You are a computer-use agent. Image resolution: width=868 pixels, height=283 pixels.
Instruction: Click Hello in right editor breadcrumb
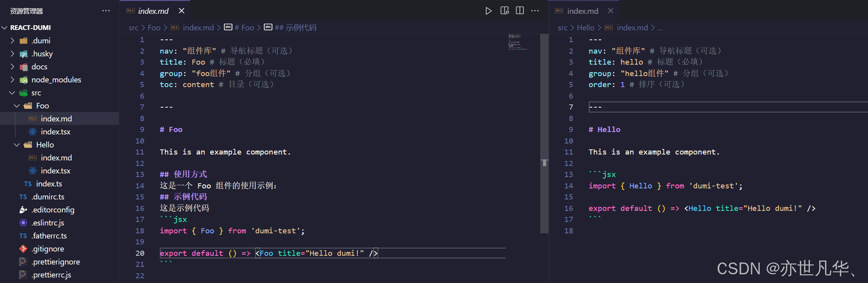click(585, 28)
